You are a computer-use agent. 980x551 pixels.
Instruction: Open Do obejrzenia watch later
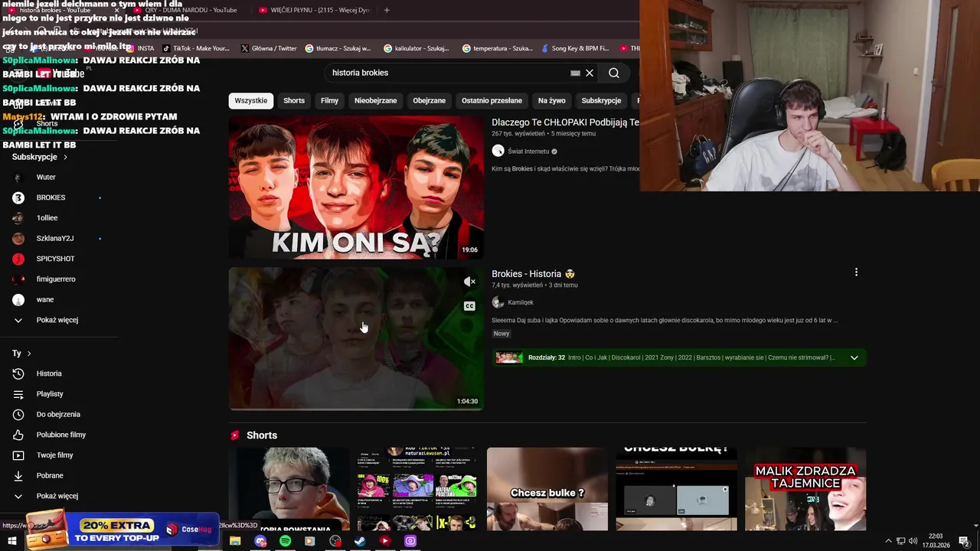pyautogui.click(x=57, y=414)
